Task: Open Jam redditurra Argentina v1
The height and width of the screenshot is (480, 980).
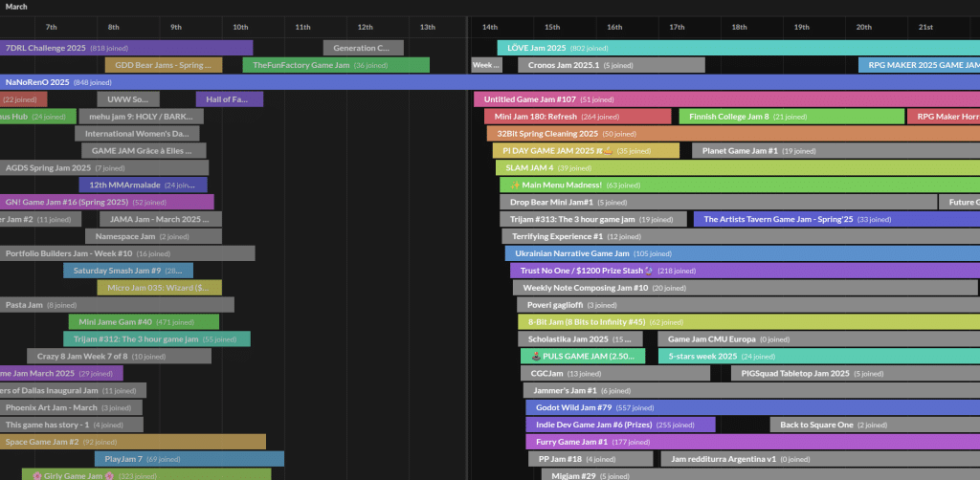Action: point(820,459)
